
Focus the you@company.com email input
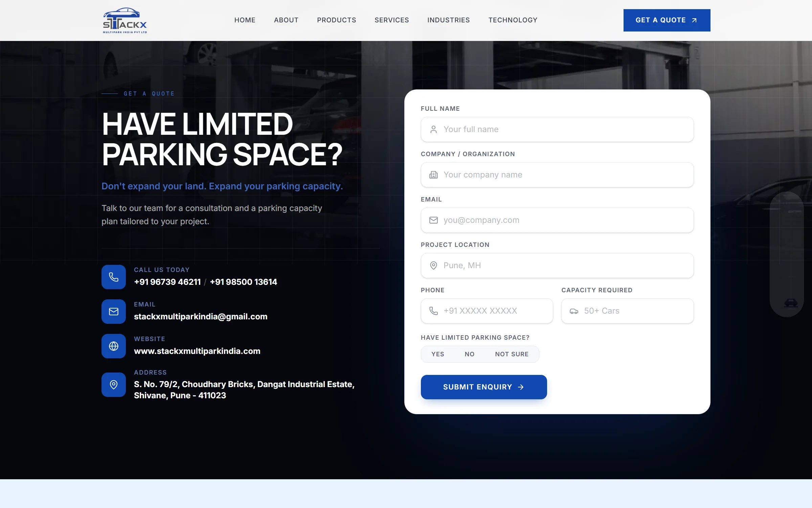pos(557,220)
